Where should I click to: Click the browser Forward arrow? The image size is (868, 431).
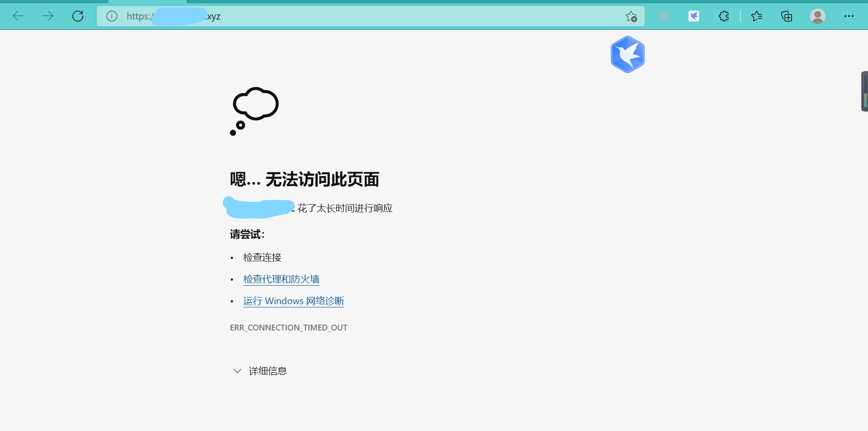[48, 16]
